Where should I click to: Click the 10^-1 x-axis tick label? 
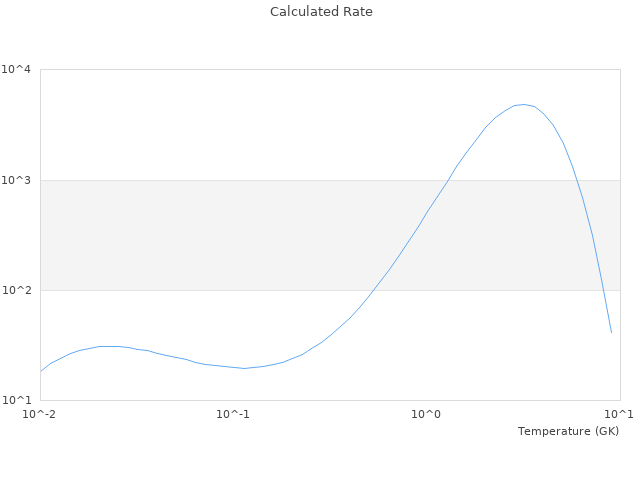(233, 414)
